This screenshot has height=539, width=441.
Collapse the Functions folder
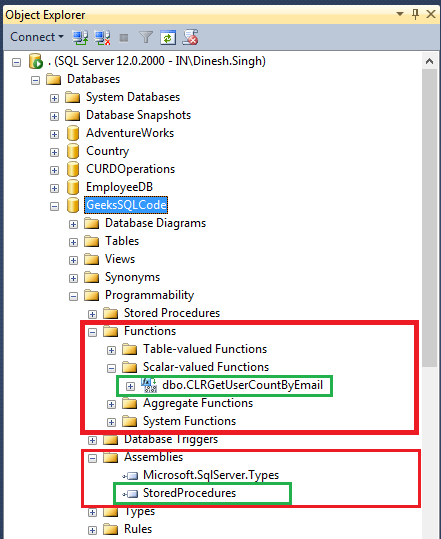pyautogui.click(x=92, y=332)
